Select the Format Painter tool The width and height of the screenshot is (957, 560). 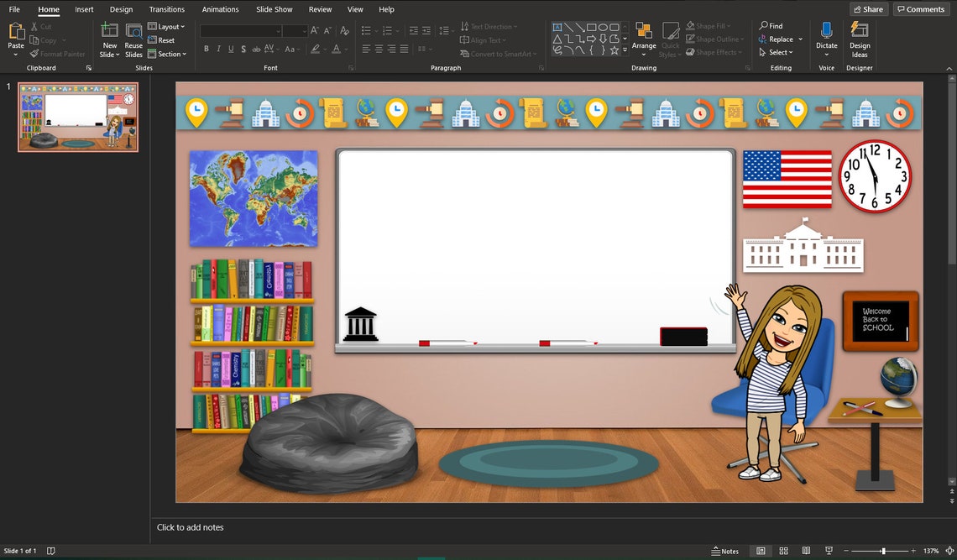pyautogui.click(x=57, y=54)
